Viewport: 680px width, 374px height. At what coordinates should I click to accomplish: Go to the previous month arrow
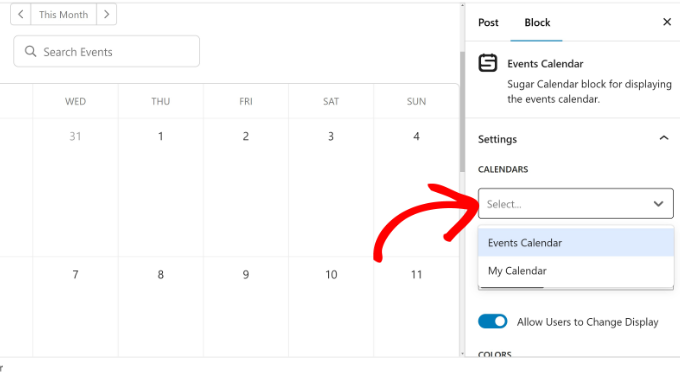click(20, 14)
